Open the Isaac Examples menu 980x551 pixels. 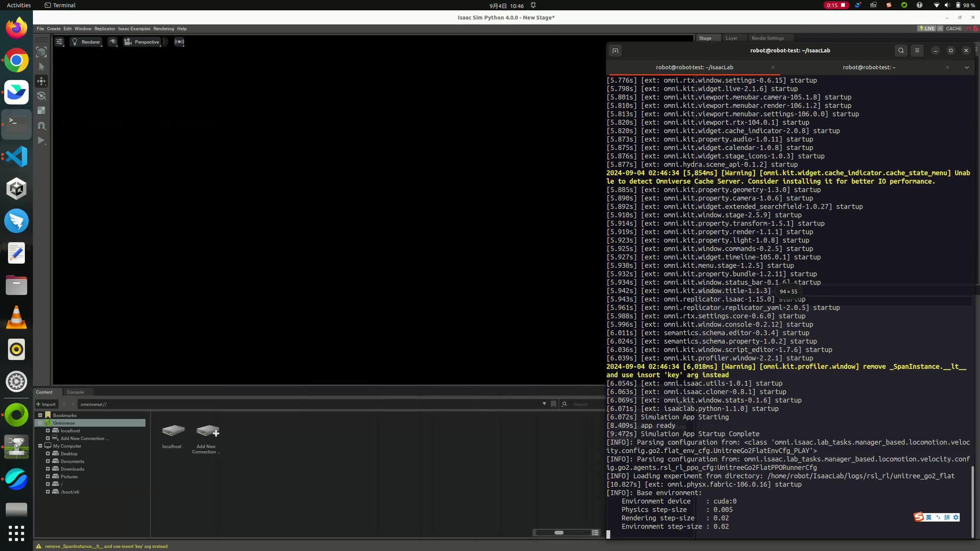[x=134, y=29]
